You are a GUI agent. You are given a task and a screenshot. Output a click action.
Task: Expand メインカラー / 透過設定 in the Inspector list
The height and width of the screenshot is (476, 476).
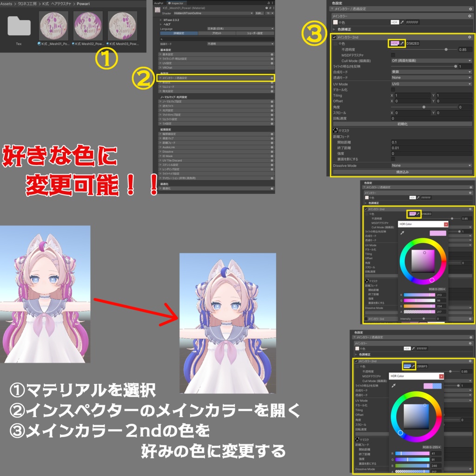coord(216,78)
